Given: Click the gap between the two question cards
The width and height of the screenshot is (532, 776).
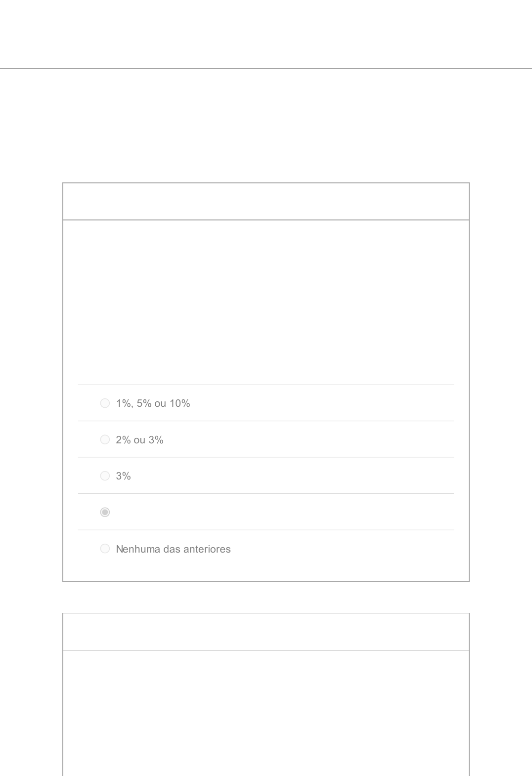Looking at the screenshot, I should 266,597.
